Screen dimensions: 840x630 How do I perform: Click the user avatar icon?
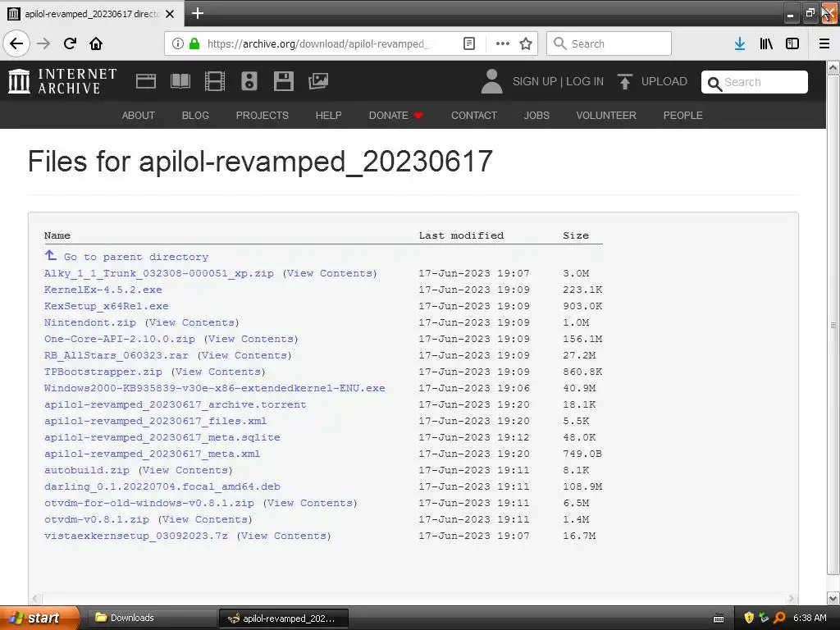[x=491, y=81]
